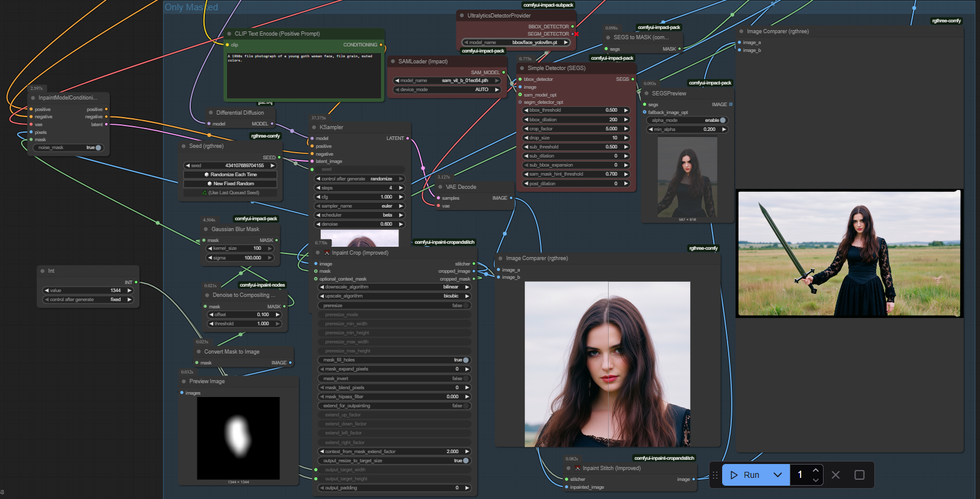Click the KSampler denoise value field

(x=359, y=224)
